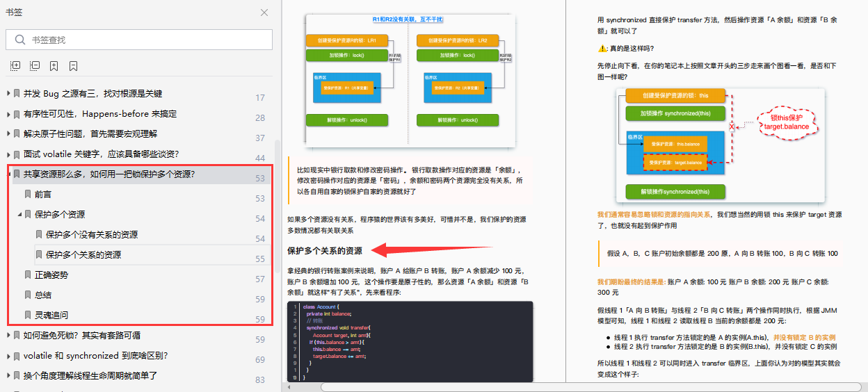Click the 书签 panel title

pos(14,13)
